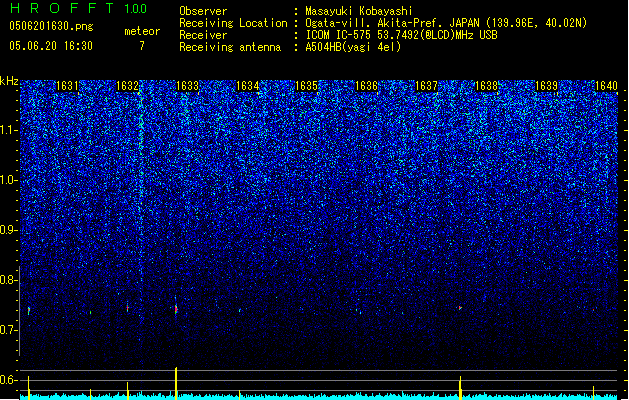Viewport: 629px width, 400px height.
Task: Click time marker 1640
Action: [606, 86]
